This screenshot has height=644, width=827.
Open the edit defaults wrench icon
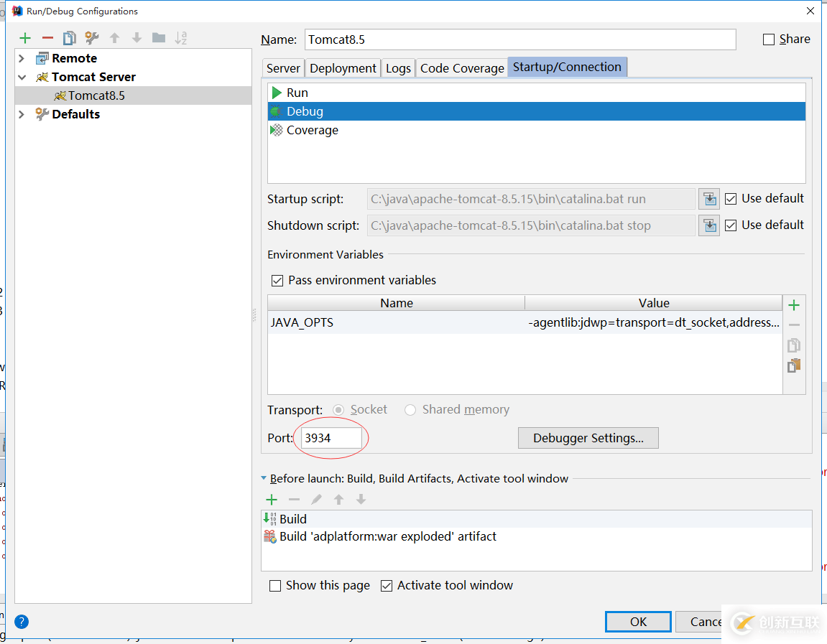click(x=91, y=38)
